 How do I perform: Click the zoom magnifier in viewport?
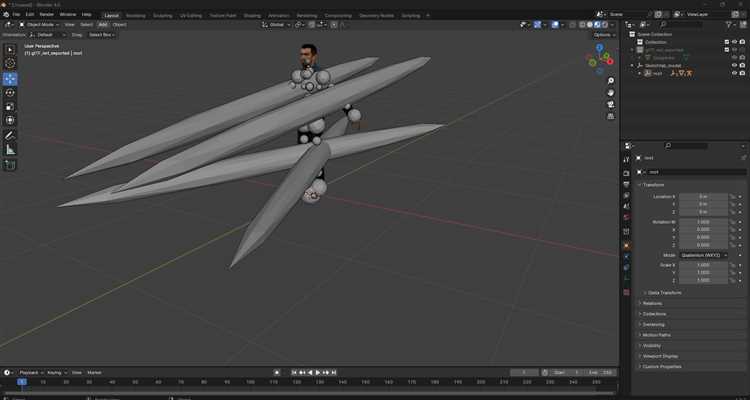[x=611, y=81]
